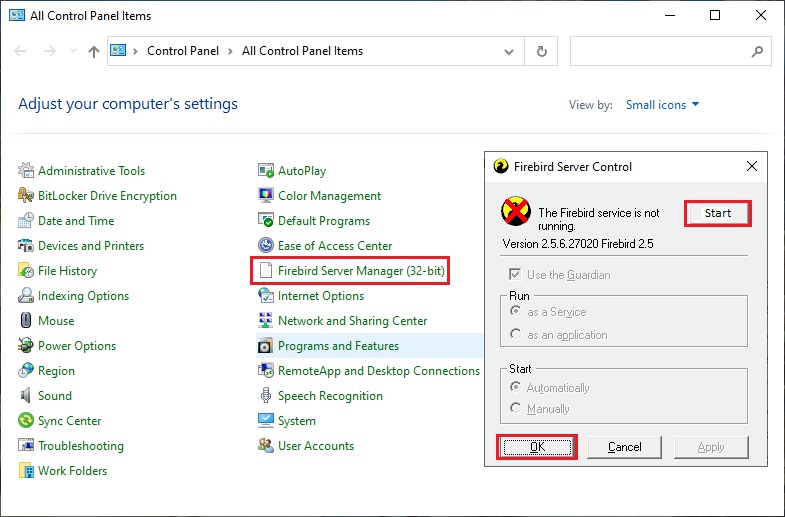The image size is (785, 517).
Task: Open the Speech Recognition microphone icon
Action: (x=266, y=395)
